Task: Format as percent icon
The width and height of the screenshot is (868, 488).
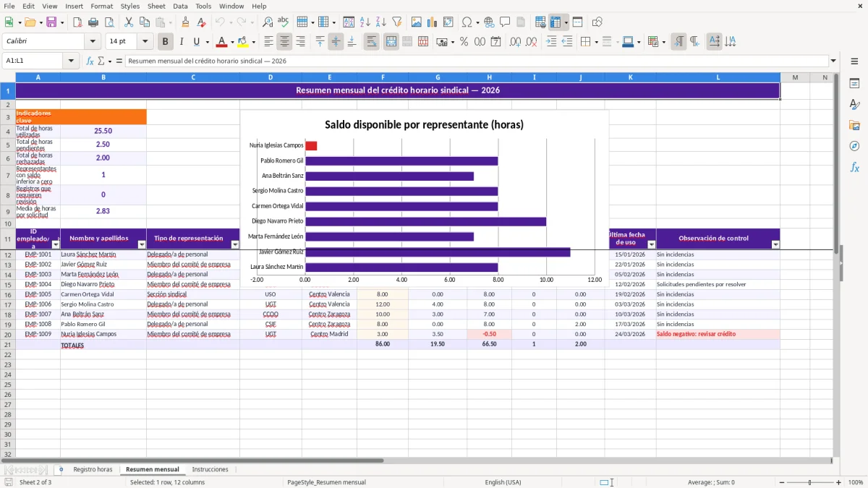Action: 464,42
